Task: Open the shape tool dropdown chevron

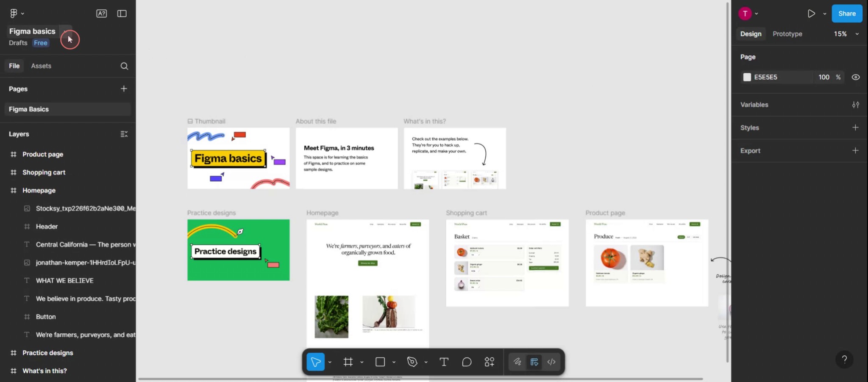Action: 393,362
